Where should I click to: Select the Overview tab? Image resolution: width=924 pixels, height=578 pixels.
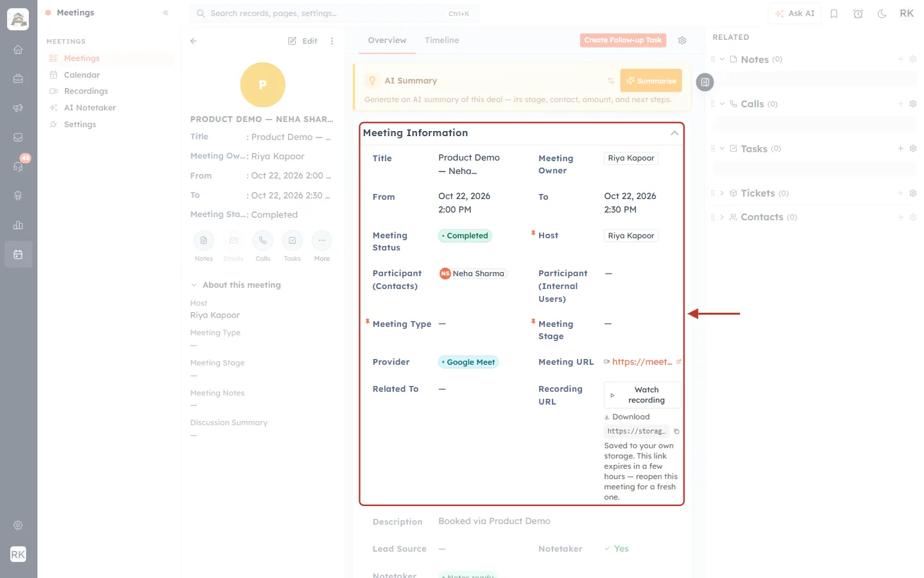pyautogui.click(x=387, y=40)
